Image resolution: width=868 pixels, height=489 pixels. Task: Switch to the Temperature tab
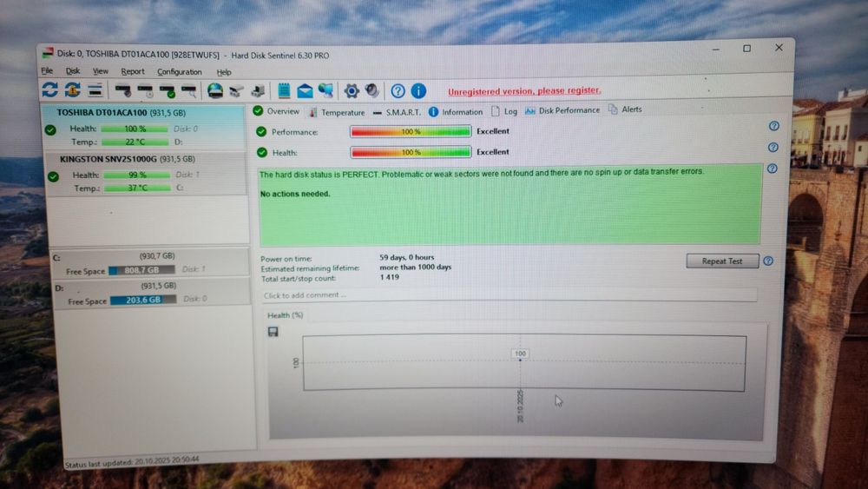click(337, 112)
